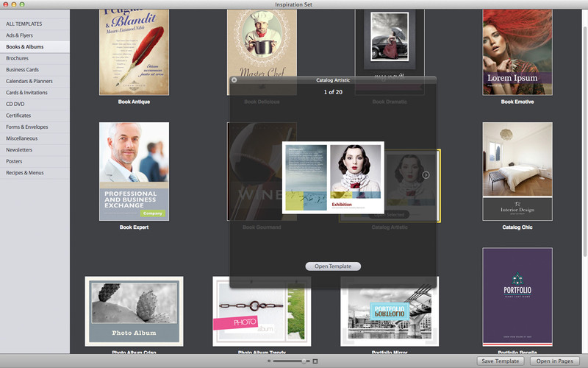Open Forms & Envelopes category
The image size is (588, 368).
click(35, 127)
